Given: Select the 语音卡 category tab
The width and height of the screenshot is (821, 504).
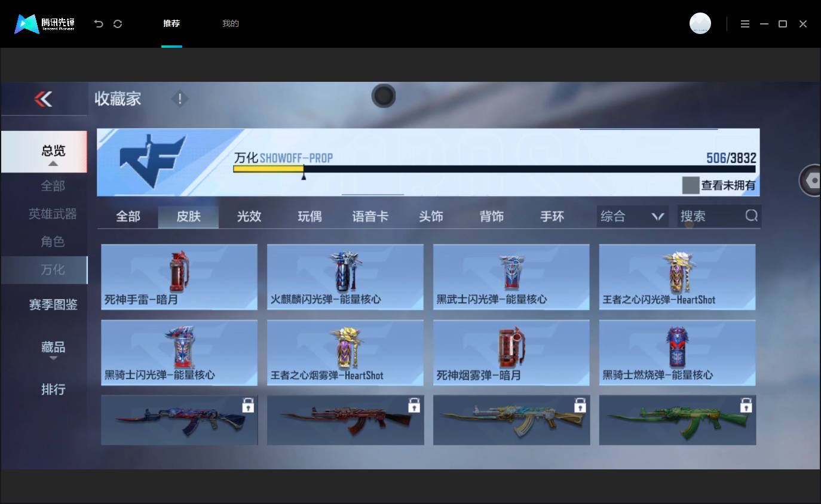Looking at the screenshot, I should click(x=370, y=216).
